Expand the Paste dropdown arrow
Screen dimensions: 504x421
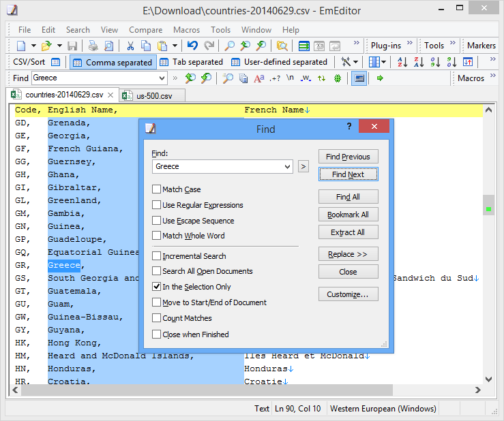click(175, 46)
